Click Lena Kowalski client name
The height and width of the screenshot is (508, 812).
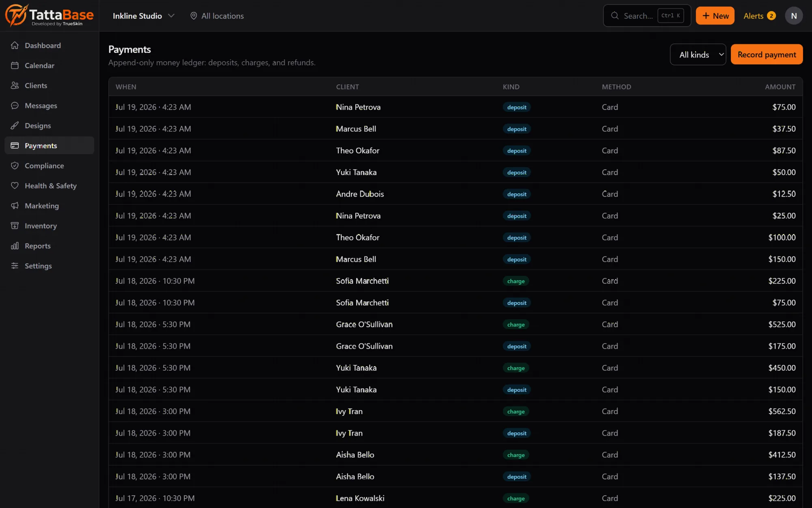360,498
